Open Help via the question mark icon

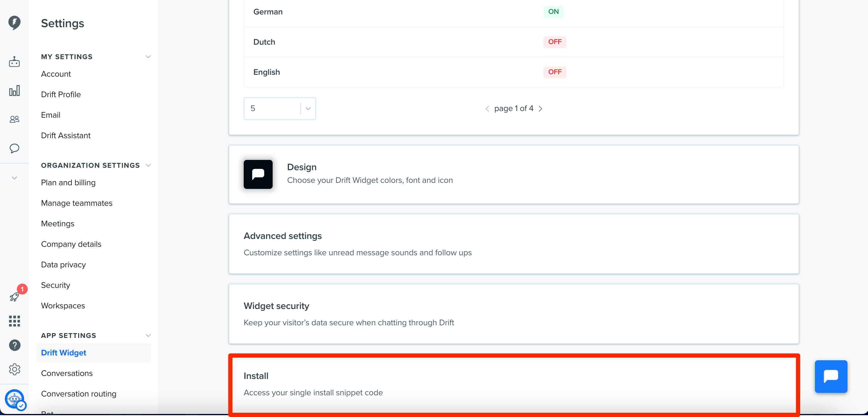click(x=14, y=345)
